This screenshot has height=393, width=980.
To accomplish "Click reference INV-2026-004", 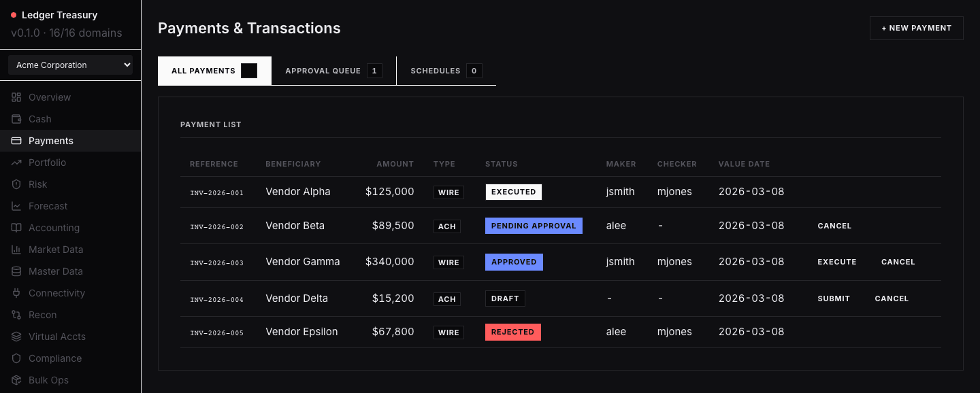I will tap(216, 300).
